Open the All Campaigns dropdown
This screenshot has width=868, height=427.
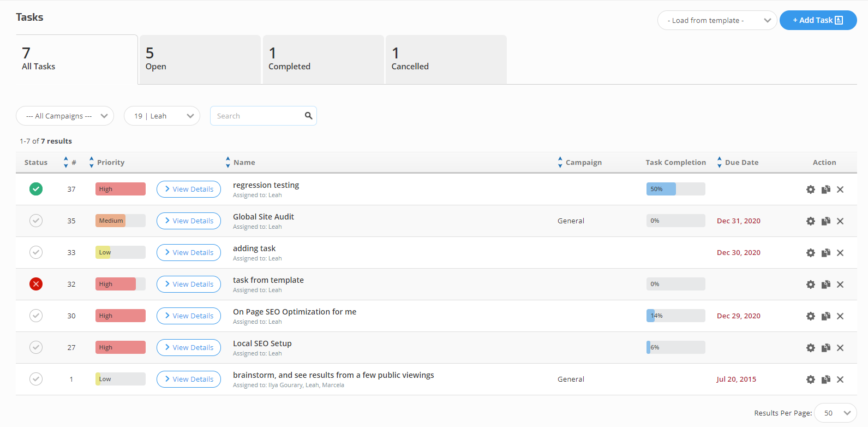[65, 116]
